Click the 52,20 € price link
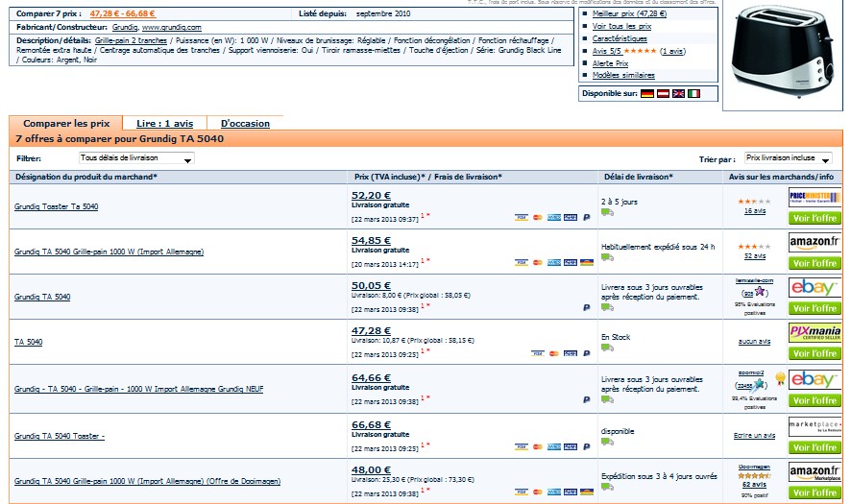The width and height of the screenshot is (851, 504). pyautogui.click(x=371, y=195)
